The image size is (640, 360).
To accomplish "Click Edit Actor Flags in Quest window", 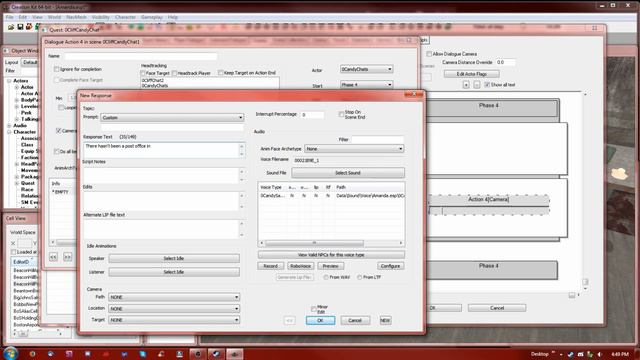I will [471, 74].
